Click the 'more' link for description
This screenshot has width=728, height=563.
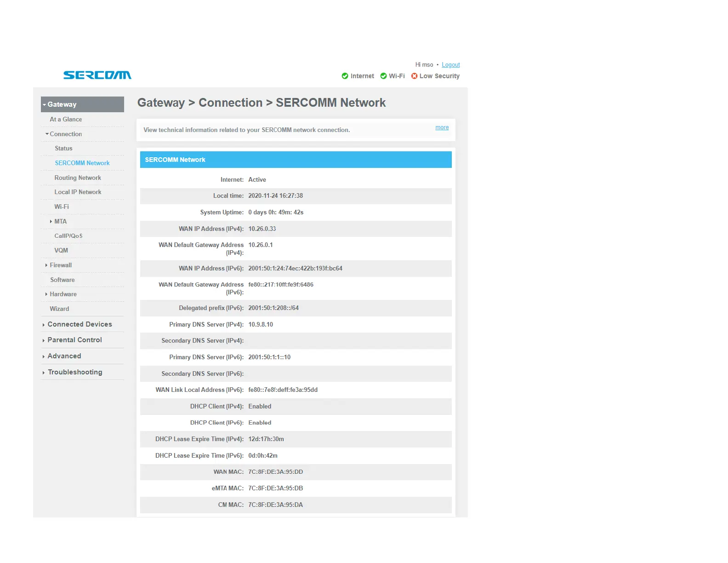tap(442, 127)
